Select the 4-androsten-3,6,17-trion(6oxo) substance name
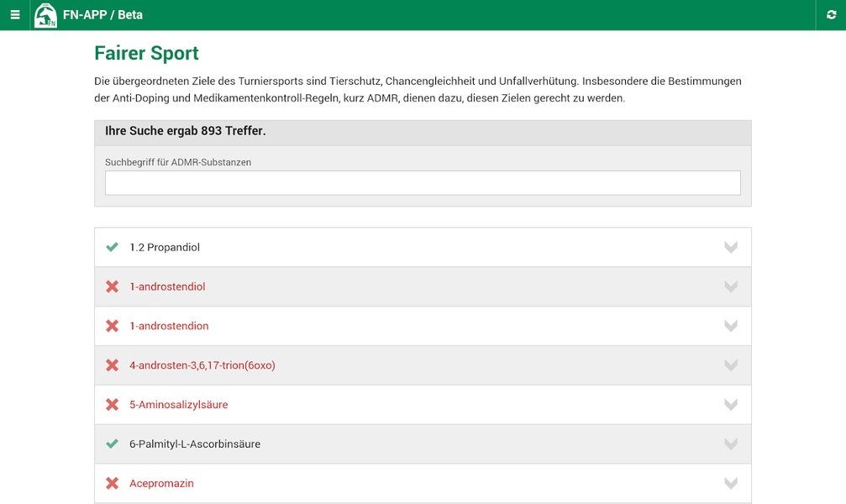Screen dimensions: 846x504 point(202,365)
